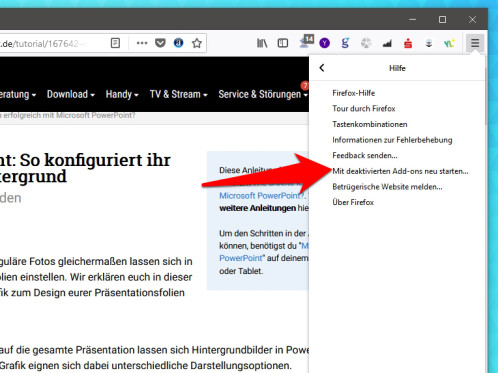Minimize the Firefox window
The image size is (498, 373).
click(413, 19)
